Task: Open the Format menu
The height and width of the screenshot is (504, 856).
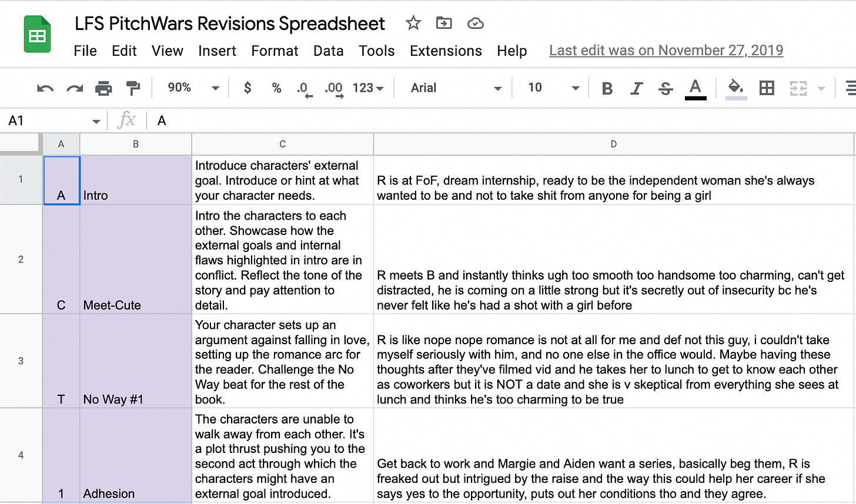Action: (275, 51)
